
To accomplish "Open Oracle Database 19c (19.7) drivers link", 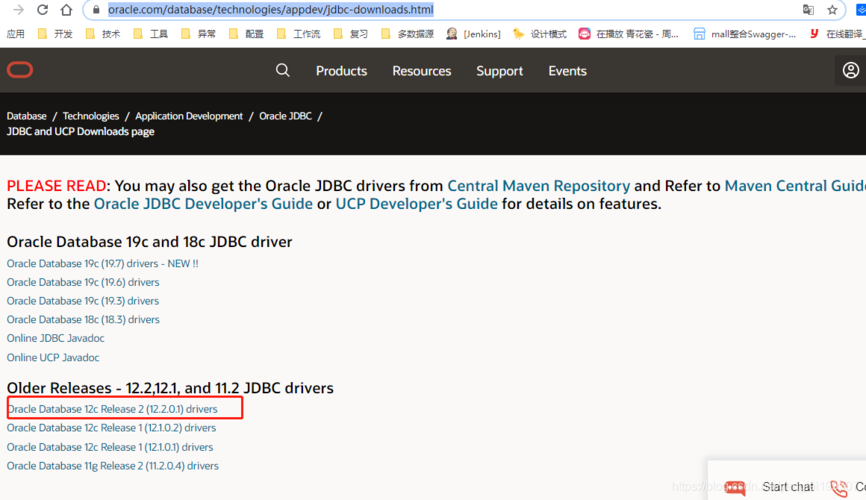I will 102,264.
